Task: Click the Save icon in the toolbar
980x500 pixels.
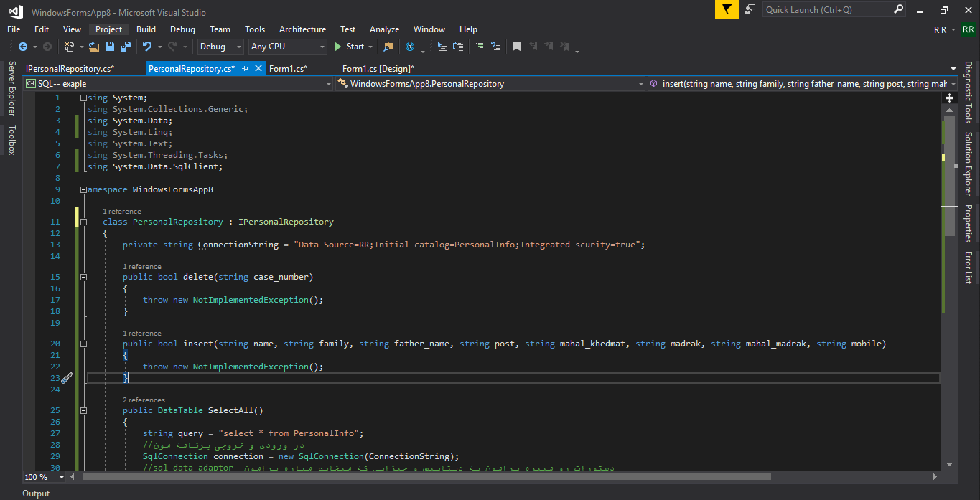Action: click(x=110, y=47)
